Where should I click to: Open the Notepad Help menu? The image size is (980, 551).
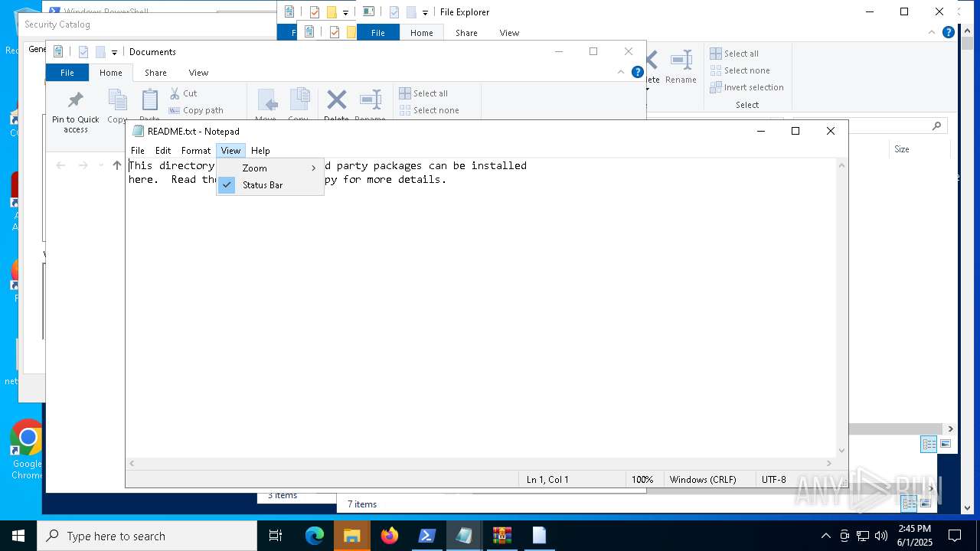260,151
